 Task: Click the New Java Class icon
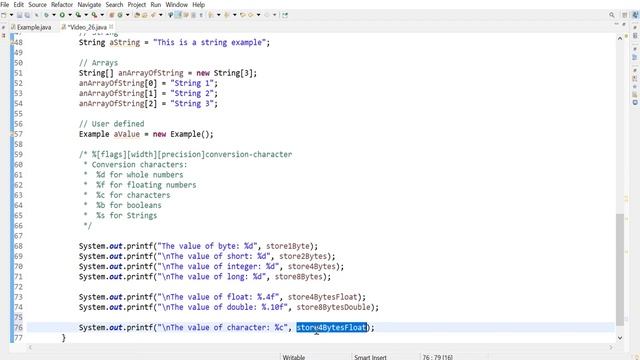click(120, 15)
